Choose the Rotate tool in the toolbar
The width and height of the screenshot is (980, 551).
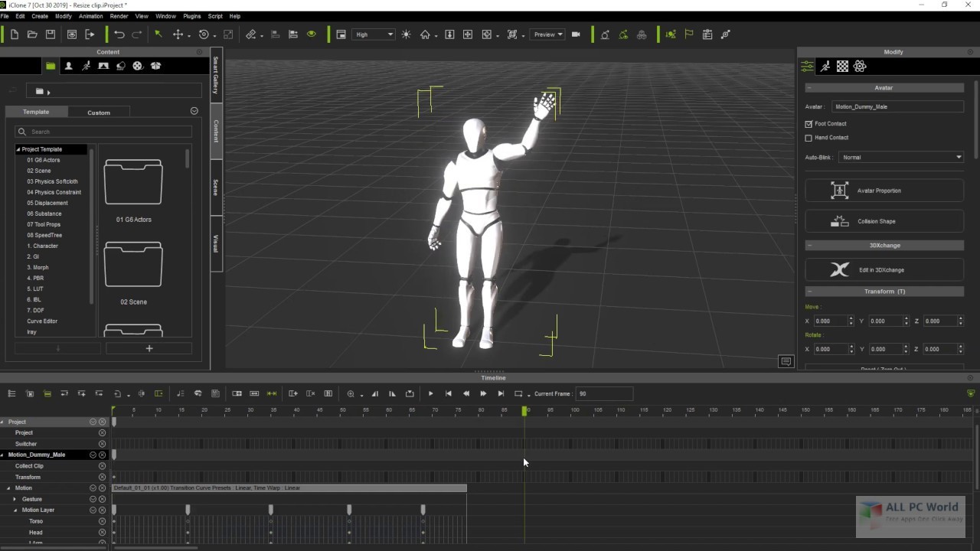point(203,34)
